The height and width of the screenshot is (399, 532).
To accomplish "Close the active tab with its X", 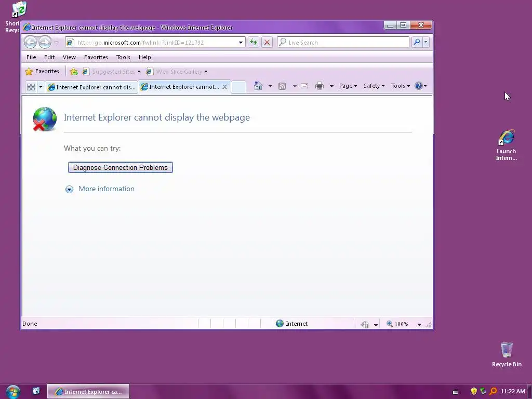I will 224,87.
